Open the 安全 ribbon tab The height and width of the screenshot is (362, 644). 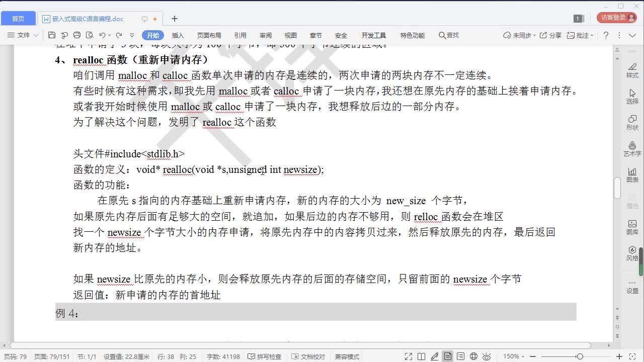[341, 35]
